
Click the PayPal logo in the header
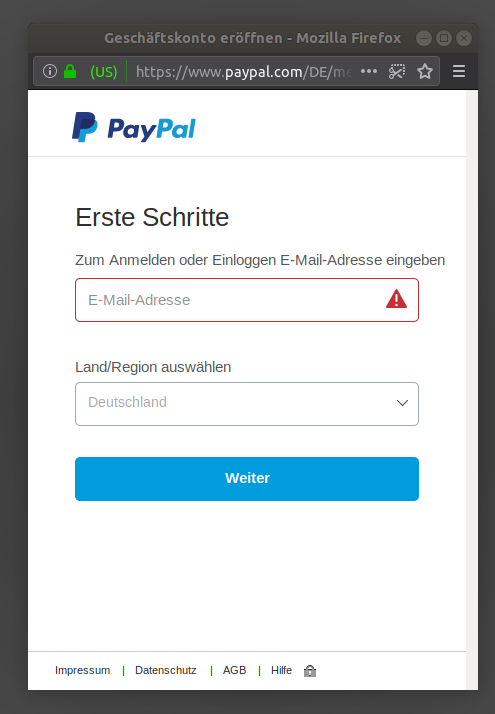134,127
